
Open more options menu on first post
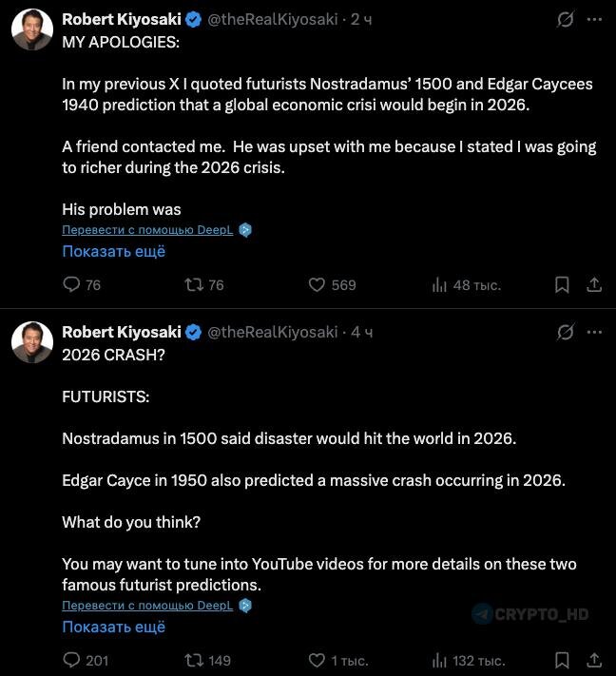tap(594, 19)
